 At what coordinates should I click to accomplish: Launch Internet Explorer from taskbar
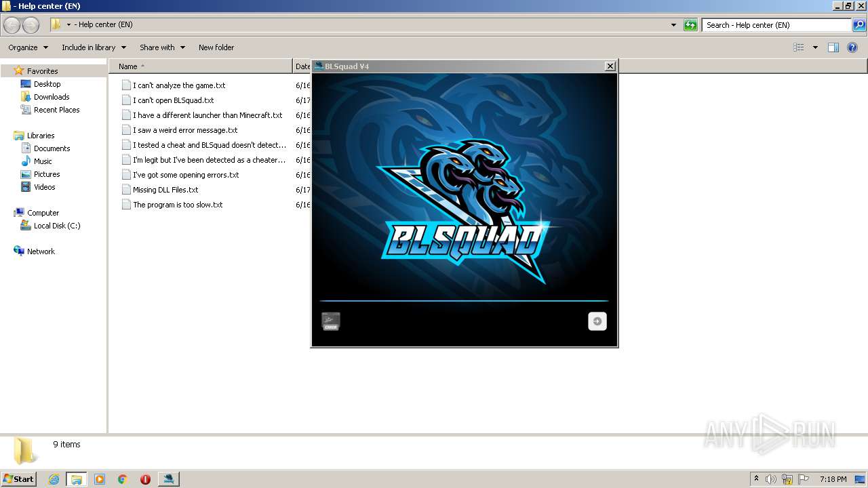click(x=54, y=479)
